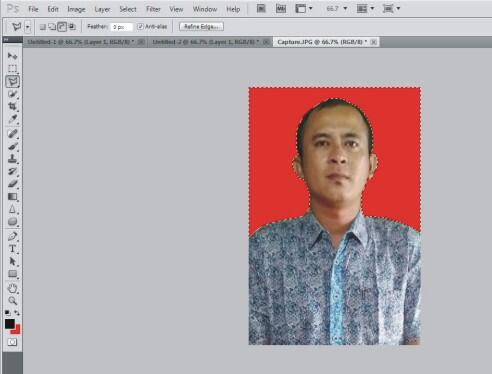Screen dimensions: 492x374
Task: Open the black foreground color swatch
Action: click(9, 323)
